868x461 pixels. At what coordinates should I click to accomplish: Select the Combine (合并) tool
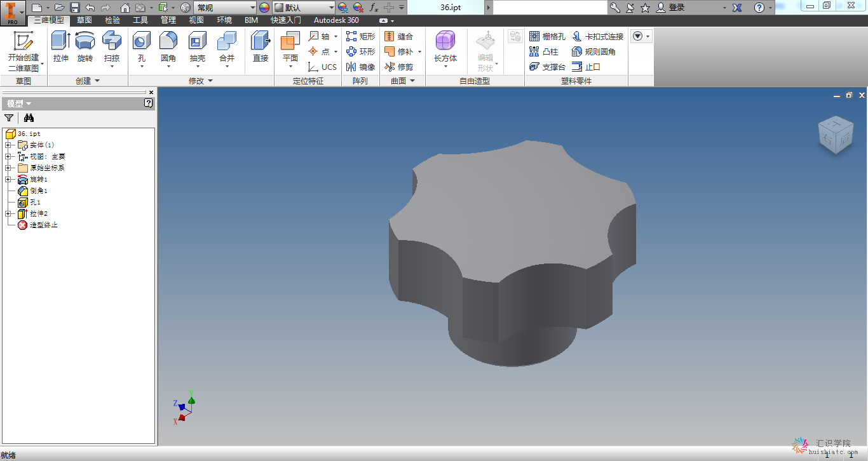(227, 50)
